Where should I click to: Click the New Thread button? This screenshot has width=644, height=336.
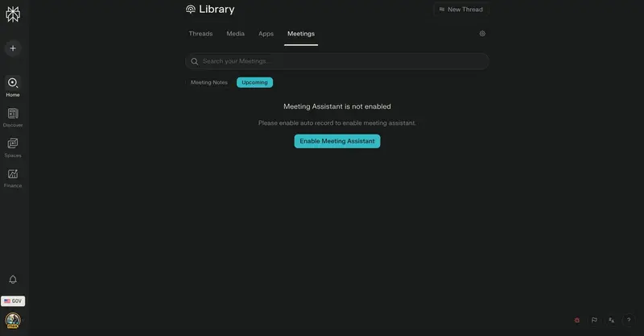pyautogui.click(x=460, y=10)
